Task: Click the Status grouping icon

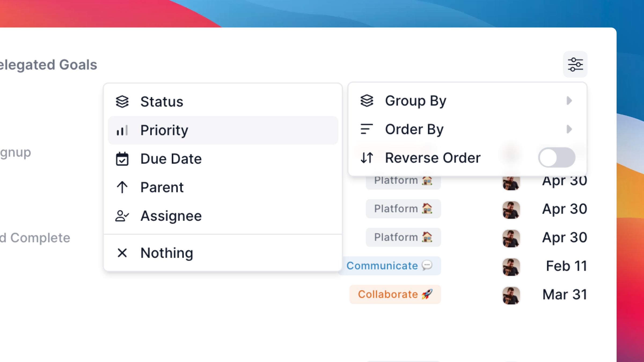Action: pyautogui.click(x=122, y=101)
